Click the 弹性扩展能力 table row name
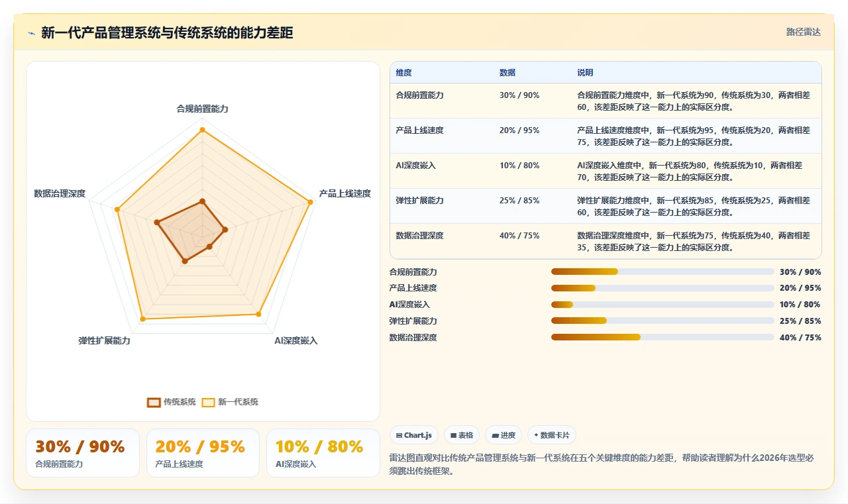 pos(419,201)
